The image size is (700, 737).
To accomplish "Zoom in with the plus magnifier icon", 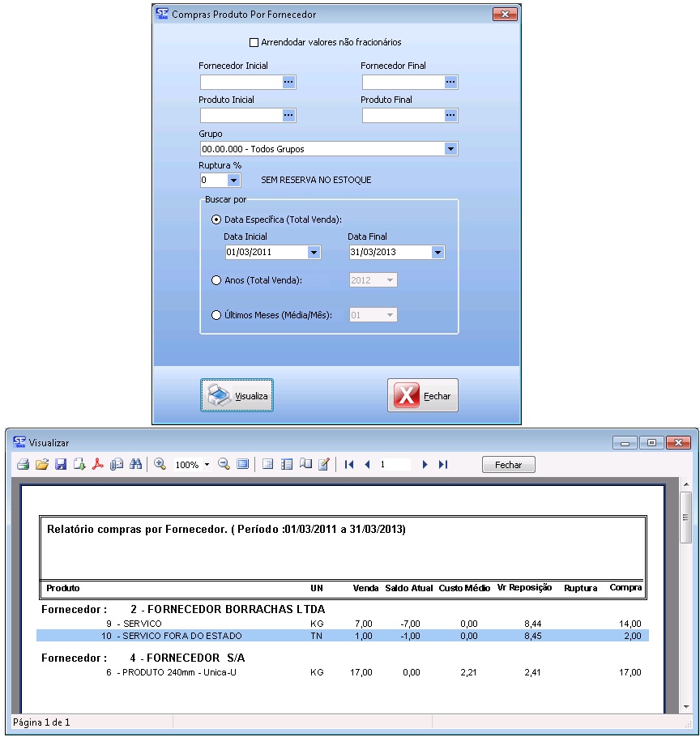I will [160, 465].
